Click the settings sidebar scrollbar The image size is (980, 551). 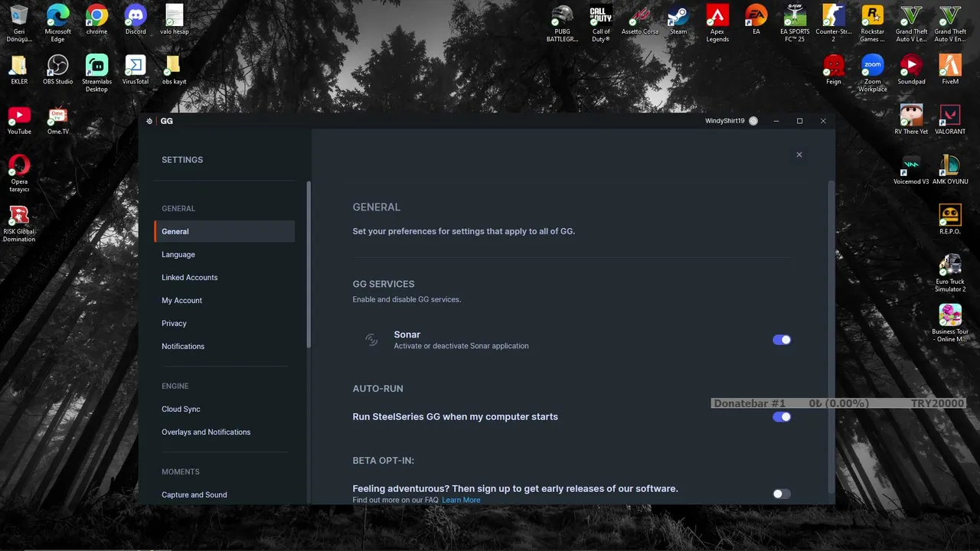coord(309,265)
